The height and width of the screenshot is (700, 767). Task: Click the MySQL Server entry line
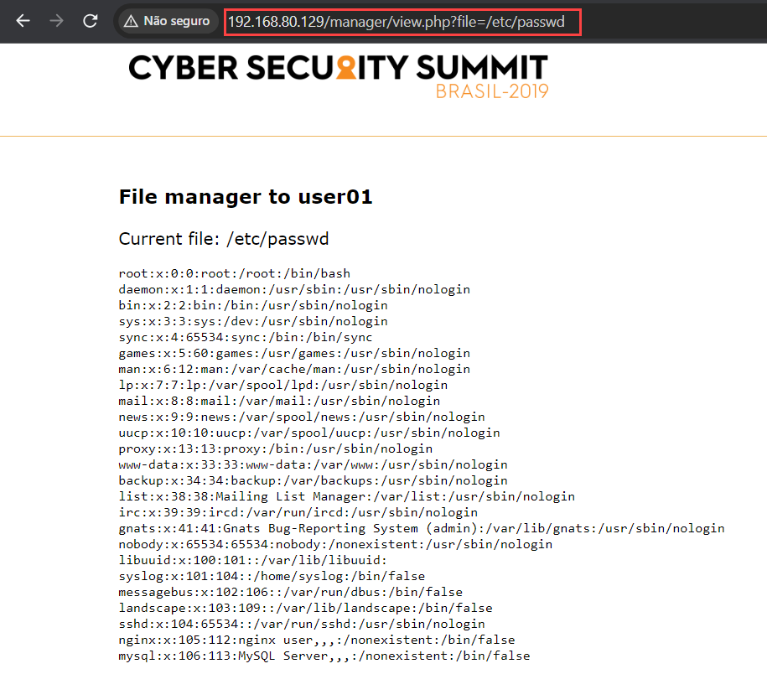[324, 656]
